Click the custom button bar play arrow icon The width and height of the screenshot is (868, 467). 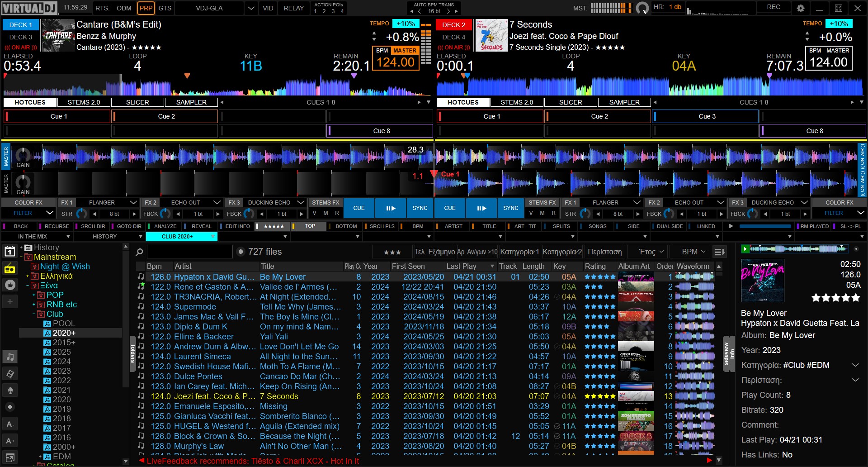(x=731, y=226)
